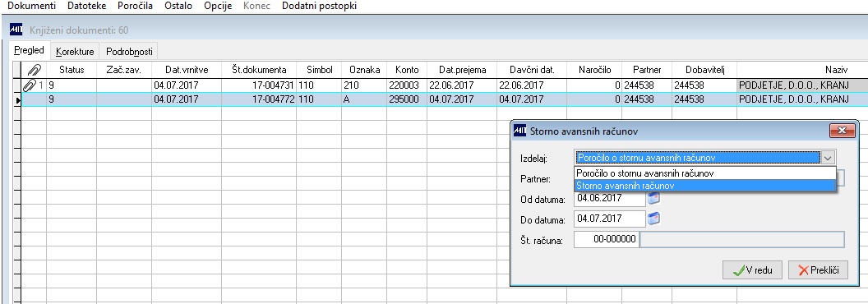Image resolution: width=868 pixels, height=304 pixels.
Task: Click Naziv cell in the 17-004731 row
Action: click(x=803, y=85)
